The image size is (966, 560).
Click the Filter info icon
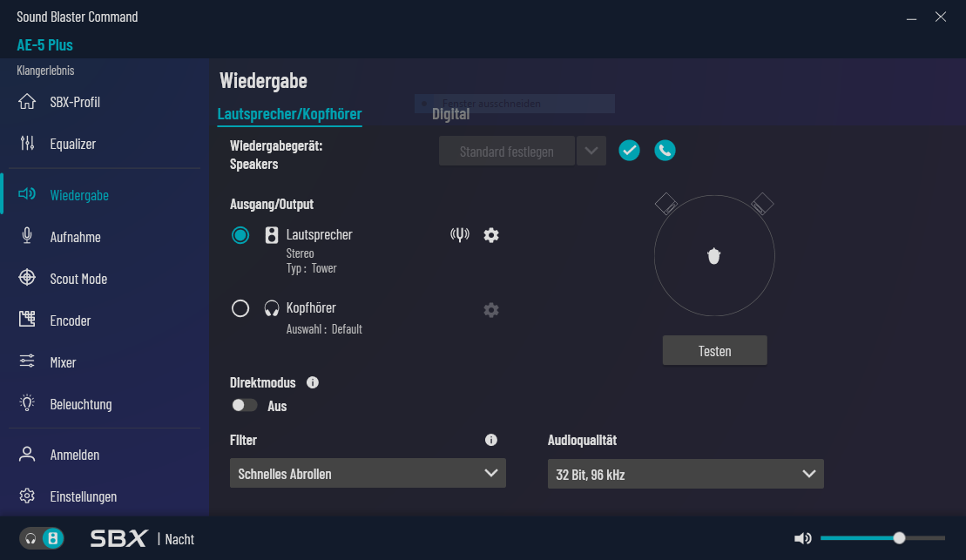click(491, 440)
